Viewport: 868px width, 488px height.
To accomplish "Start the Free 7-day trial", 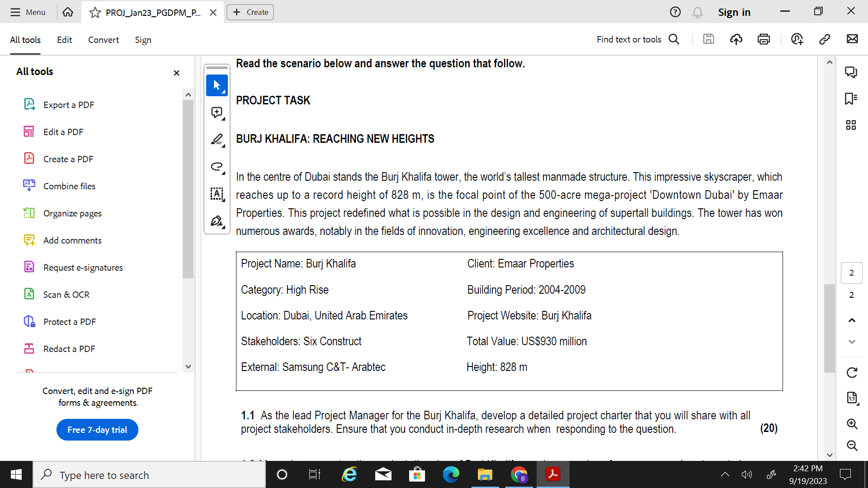I will pyautogui.click(x=97, y=430).
